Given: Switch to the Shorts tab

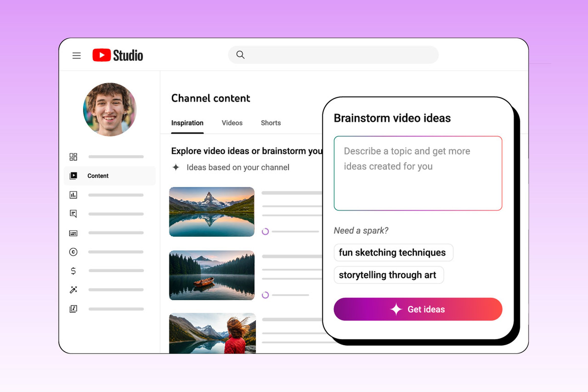Looking at the screenshot, I should click(x=271, y=123).
